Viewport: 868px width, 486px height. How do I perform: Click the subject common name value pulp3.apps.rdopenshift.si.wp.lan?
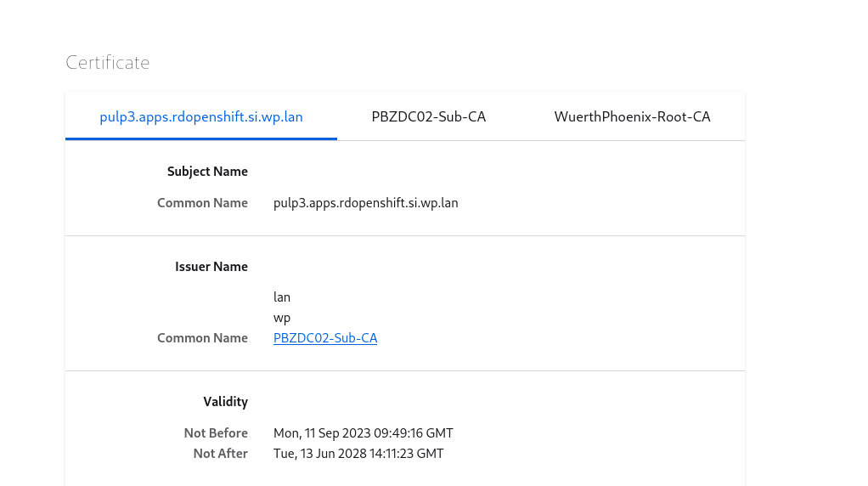click(365, 203)
